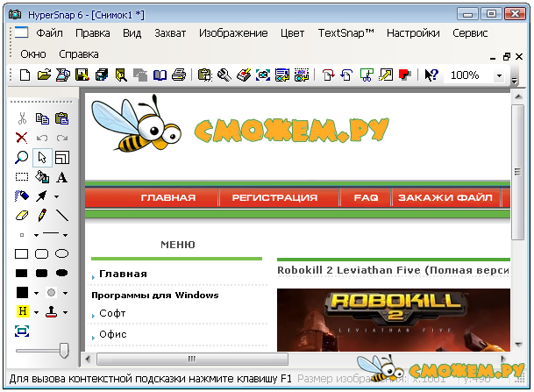Select the Text tool letter A
This screenshot has height=392, width=534.
[62, 177]
